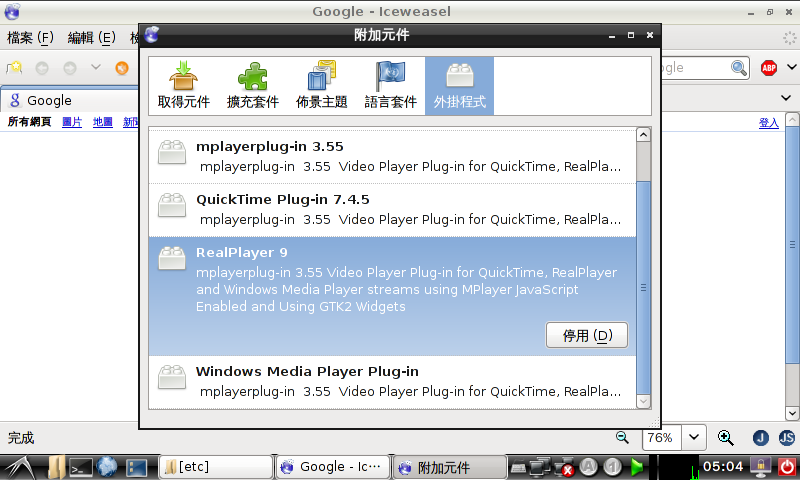This screenshot has height=480, width=800.
Task: Click the bookmark star icon in Iceweasel toolbar
Action: click(14, 68)
